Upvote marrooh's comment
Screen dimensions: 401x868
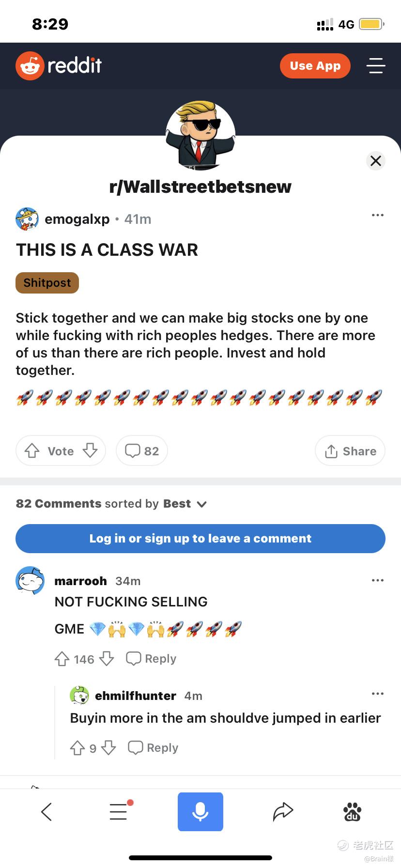click(62, 659)
